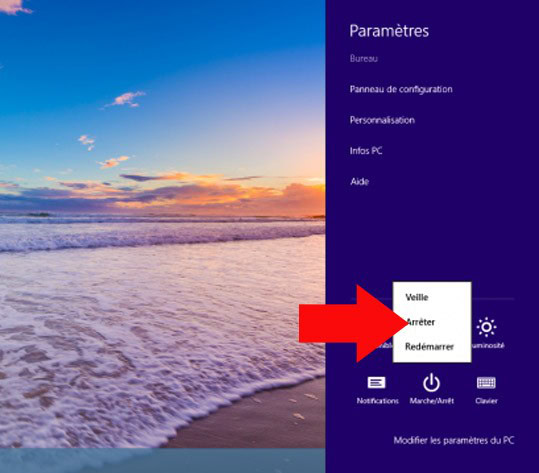Click the Luminosité text label

(488, 345)
